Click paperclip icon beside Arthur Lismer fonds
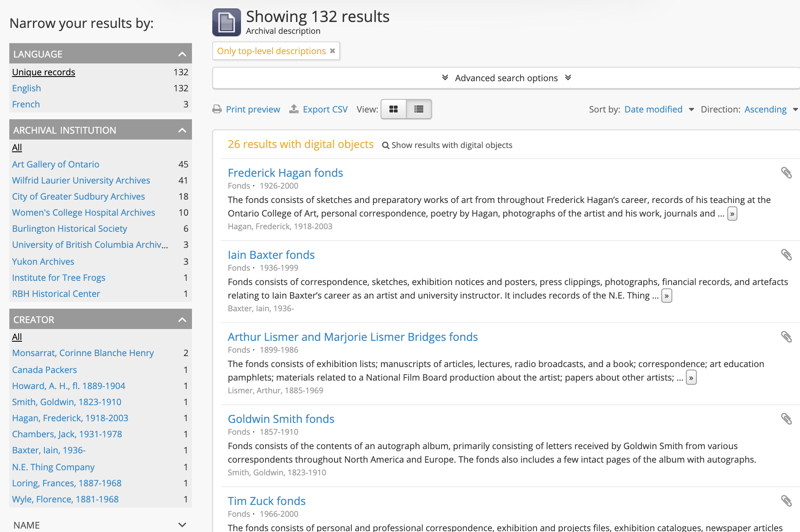 (786, 337)
